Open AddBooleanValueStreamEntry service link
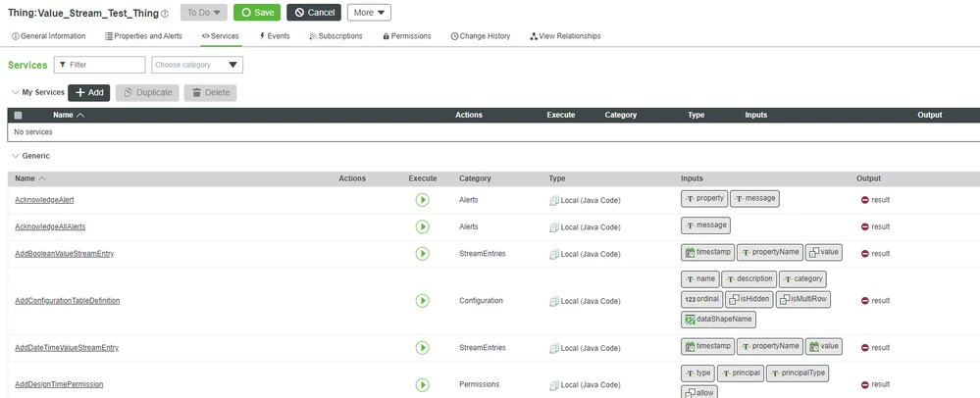Screen dimensions: 980x398 tap(65, 254)
